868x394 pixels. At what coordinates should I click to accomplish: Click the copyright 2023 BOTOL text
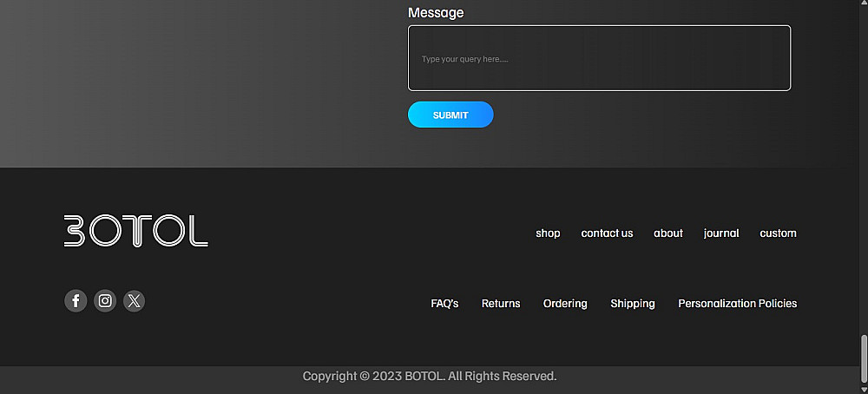click(x=430, y=377)
